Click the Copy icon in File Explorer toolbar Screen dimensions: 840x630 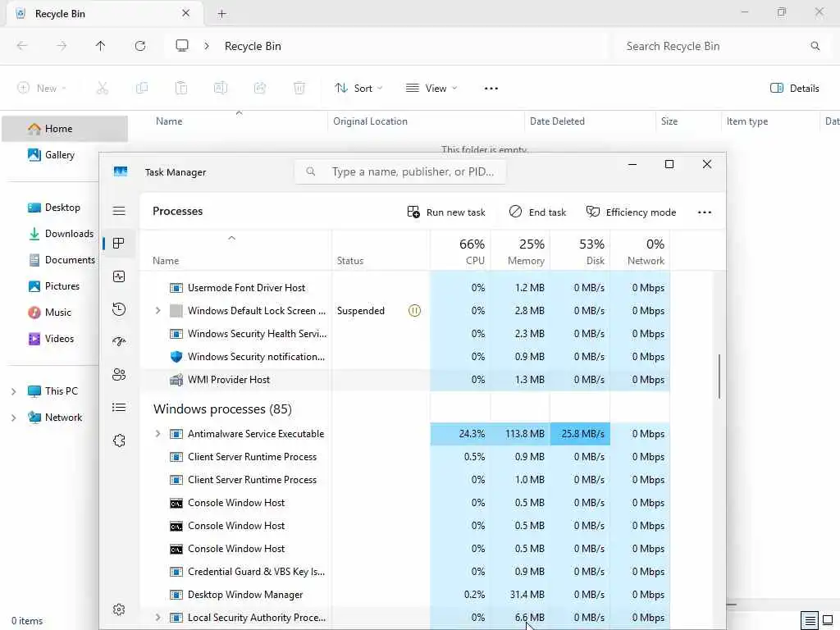click(x=142, y=89)
